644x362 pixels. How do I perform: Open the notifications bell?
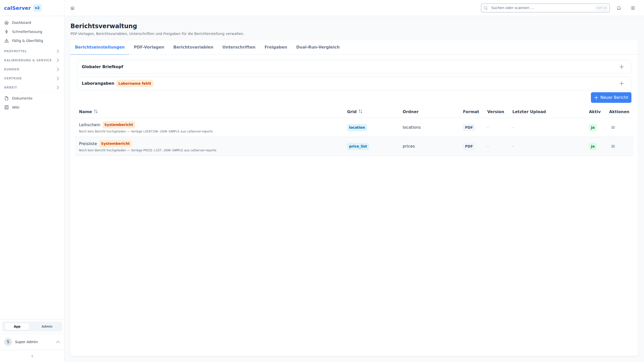(x=619, y=8)
